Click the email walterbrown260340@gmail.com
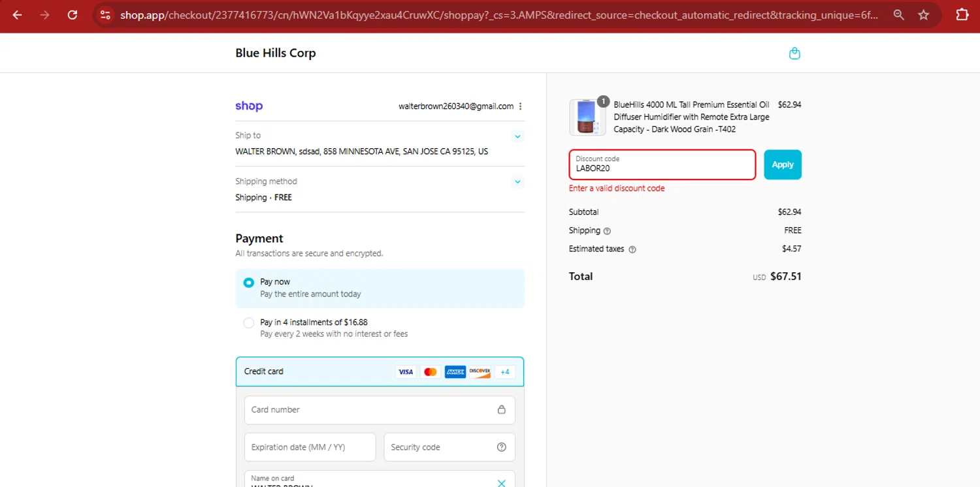Image resolution: width=980 pixels, height=487 pixels. click(456, 106)
